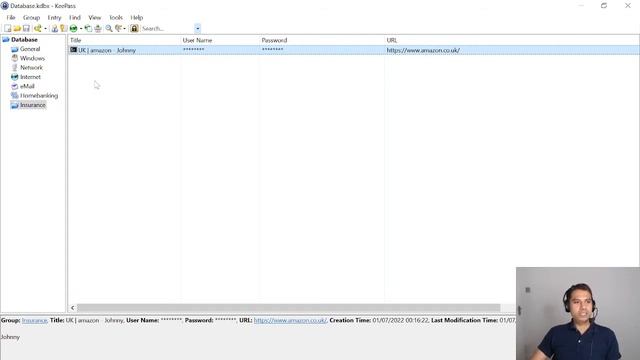Open the amazon.co.uk link in the details pane
Image resolution: width=640 pixels, height=360 pixels.
[x=290, y=320]
